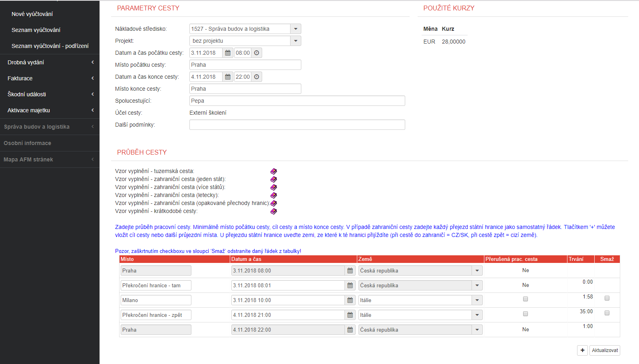Open sample icon for air travel abroad
Screen dimensions: 639x364
[x=274, y=195]
